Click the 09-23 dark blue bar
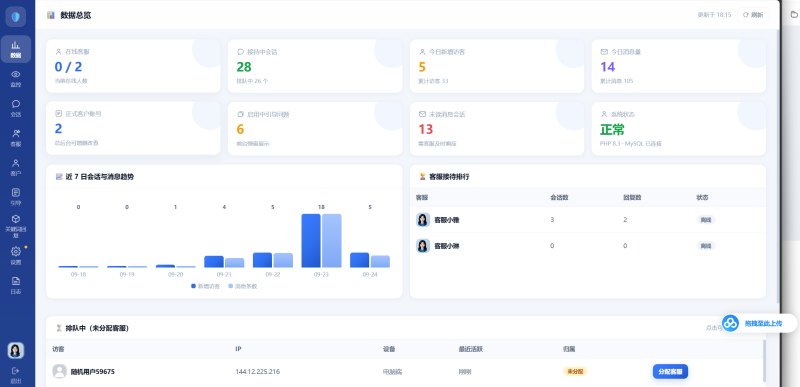This screenshot has width=800, height=387. pyautogui.click(x=311, y=241)
